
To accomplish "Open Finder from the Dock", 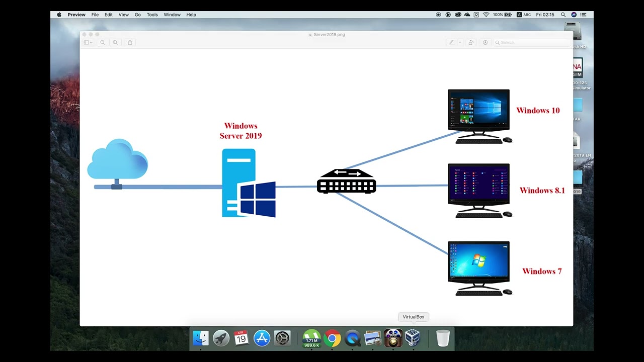I will tap(201, 338).
